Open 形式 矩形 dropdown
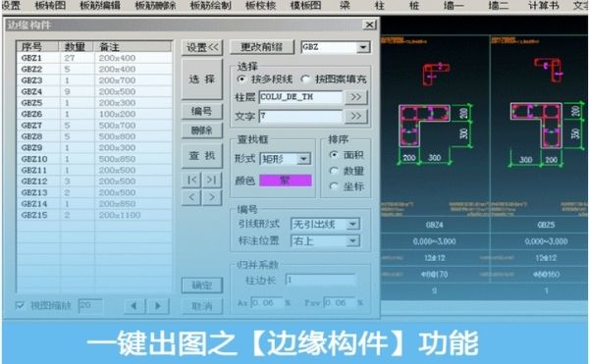 click(303, 159)
